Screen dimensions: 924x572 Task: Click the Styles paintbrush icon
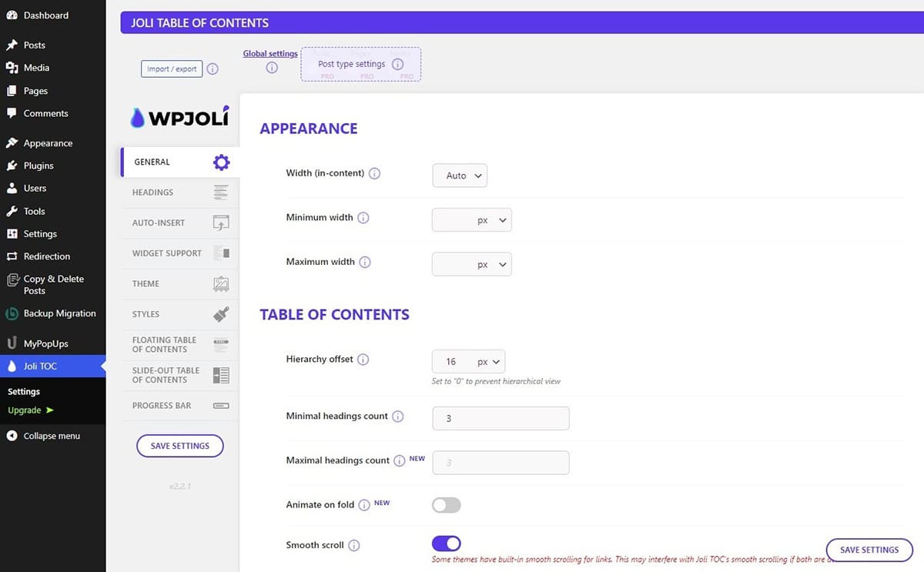(x=221, y=314)
